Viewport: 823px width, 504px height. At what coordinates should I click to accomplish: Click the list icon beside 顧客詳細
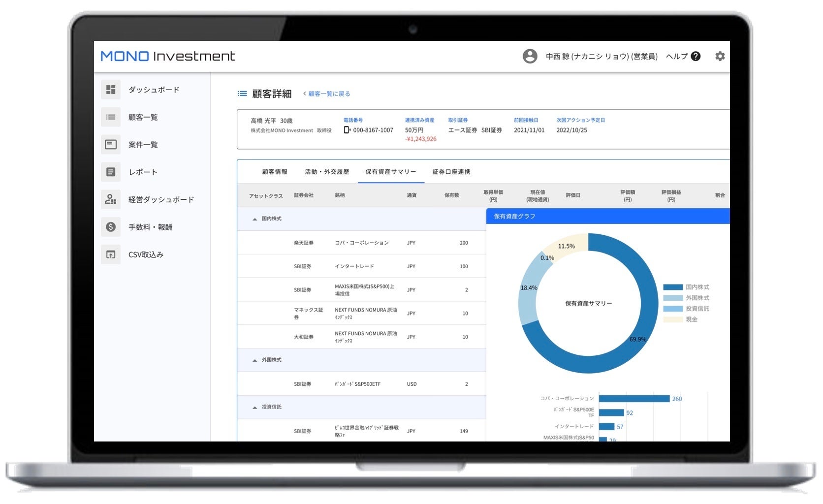242,94
